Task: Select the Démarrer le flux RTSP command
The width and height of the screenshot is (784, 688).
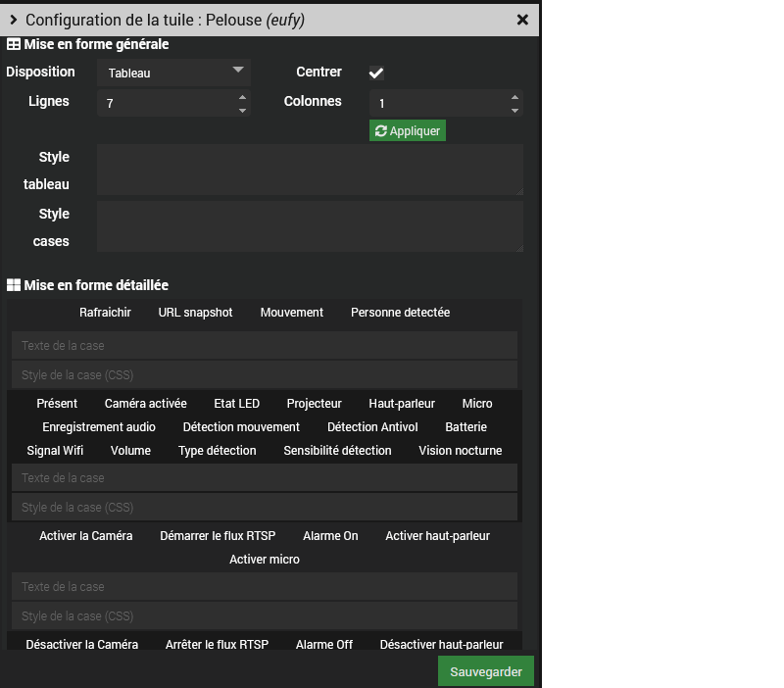Action: pyautogui.click(x=218, y=536)
